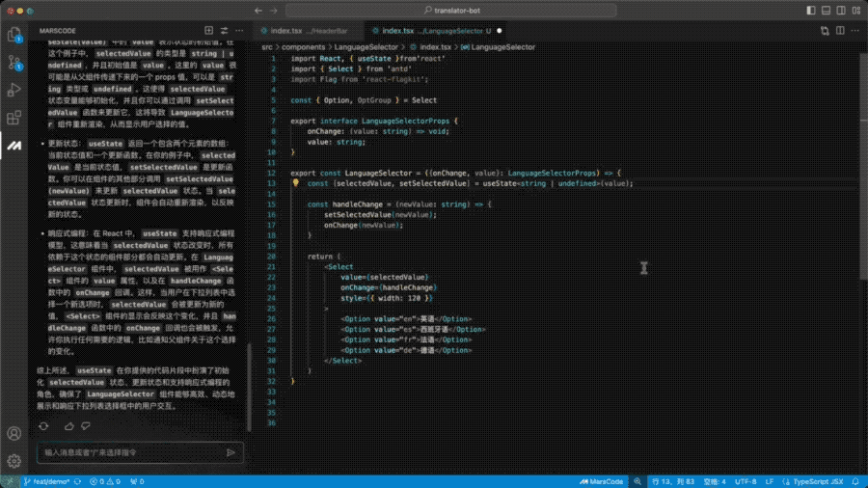Open zoom magnifier in status bar
This screenshot has height=488, width=868.
(x=637, y=481)
